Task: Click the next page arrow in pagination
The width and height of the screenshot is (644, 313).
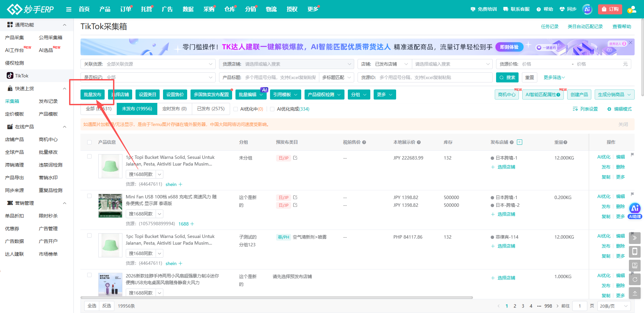Action: point(557,306)
